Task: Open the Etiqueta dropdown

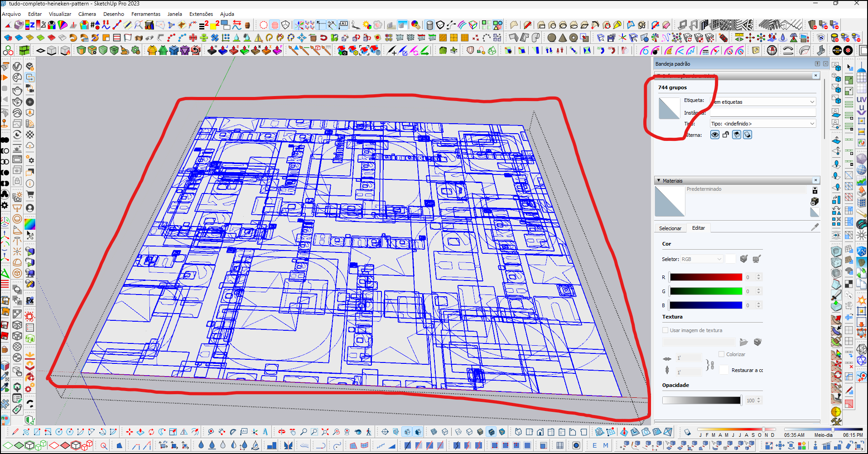Action: [x=812, y=102]
